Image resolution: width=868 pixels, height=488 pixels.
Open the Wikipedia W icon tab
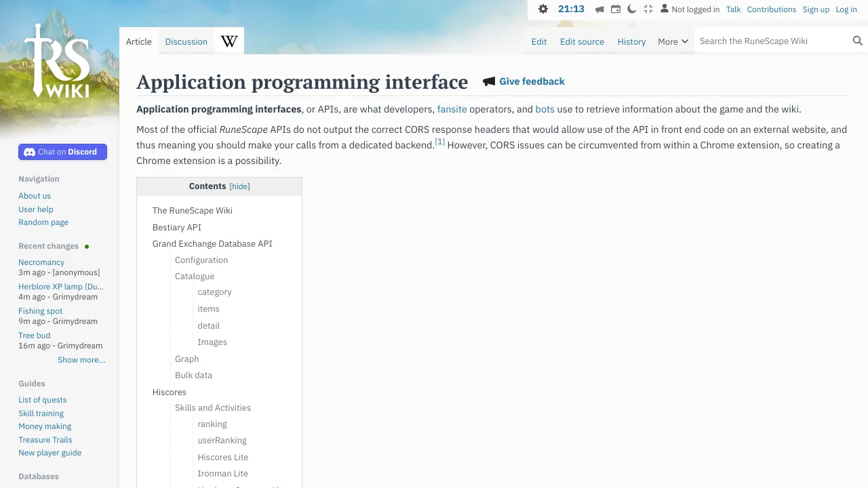click(229, 41)
